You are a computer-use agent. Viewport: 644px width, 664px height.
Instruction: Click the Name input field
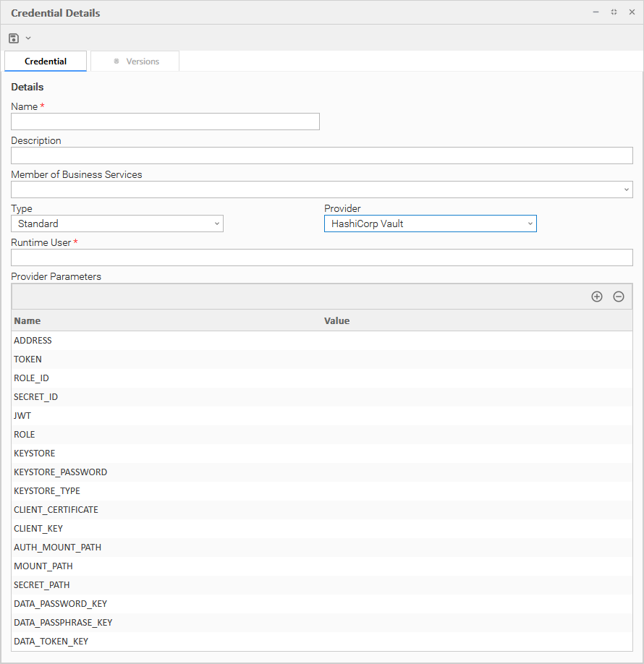(165, 122)
